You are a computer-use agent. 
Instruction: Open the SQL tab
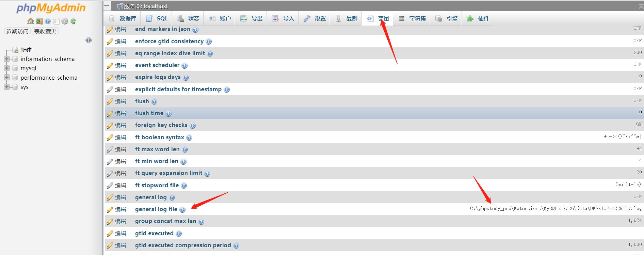(157, 18)
